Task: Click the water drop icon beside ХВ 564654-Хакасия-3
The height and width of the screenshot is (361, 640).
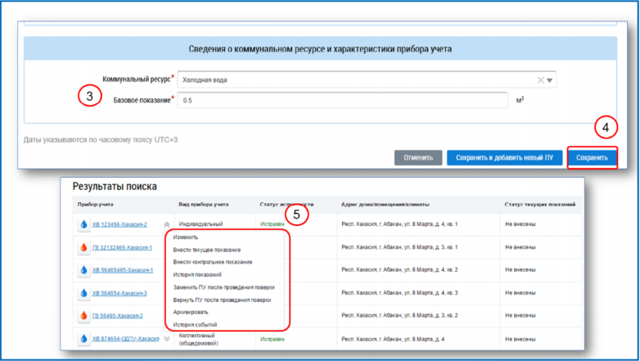Action: click(x=84, y=293)
